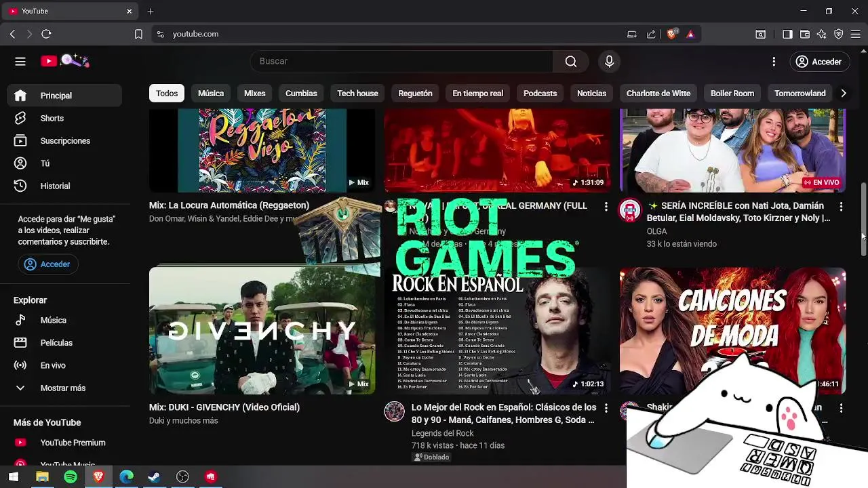Open options for OLGA live video

click(x=841, y=206)
